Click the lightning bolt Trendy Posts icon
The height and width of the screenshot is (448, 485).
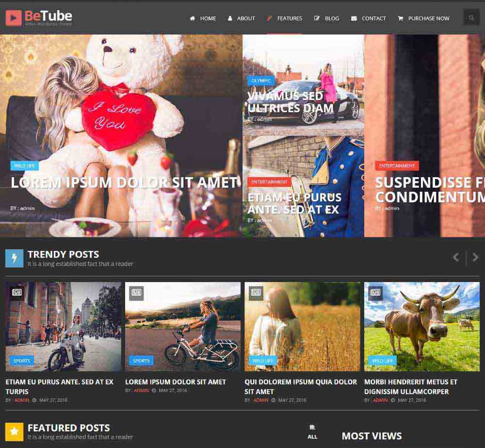tap(14, 258)
